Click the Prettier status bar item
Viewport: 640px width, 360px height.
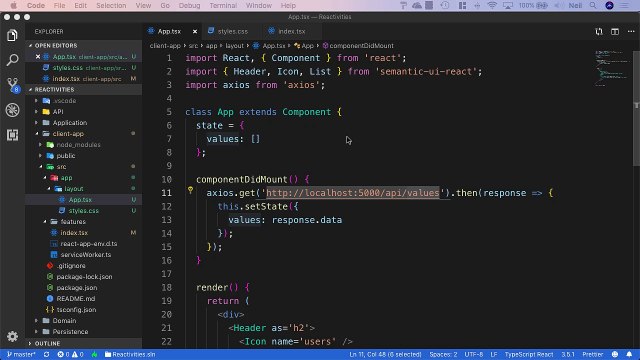point(592,354)
